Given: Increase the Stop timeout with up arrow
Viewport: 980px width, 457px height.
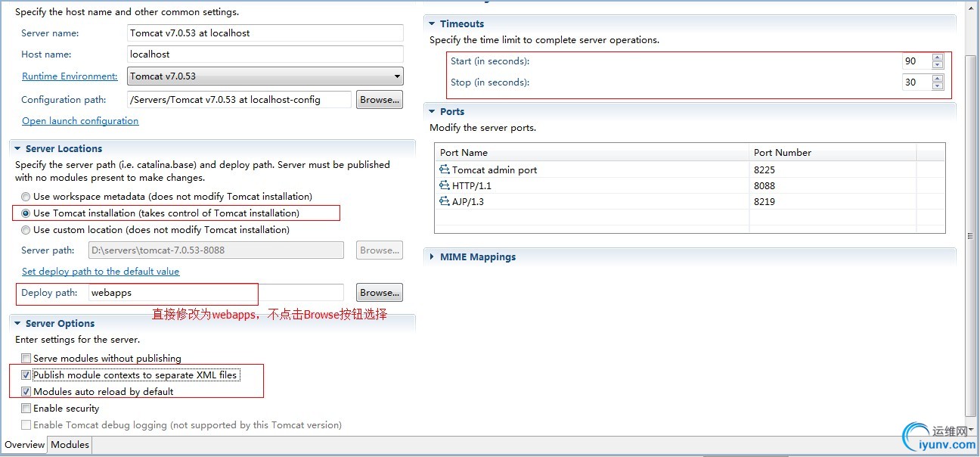Looking at the screenshot, I should 938,79.
